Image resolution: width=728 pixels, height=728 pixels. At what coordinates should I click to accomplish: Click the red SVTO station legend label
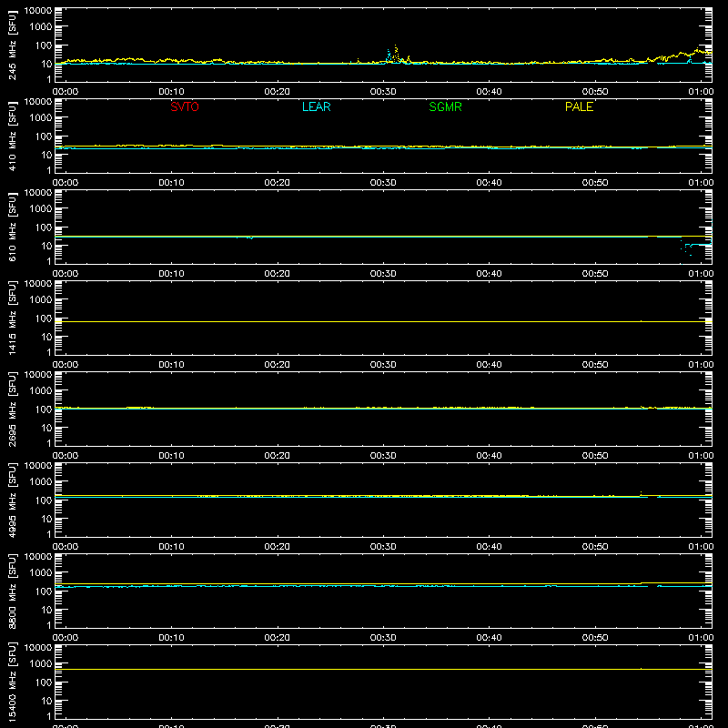(x=185, y=106)
